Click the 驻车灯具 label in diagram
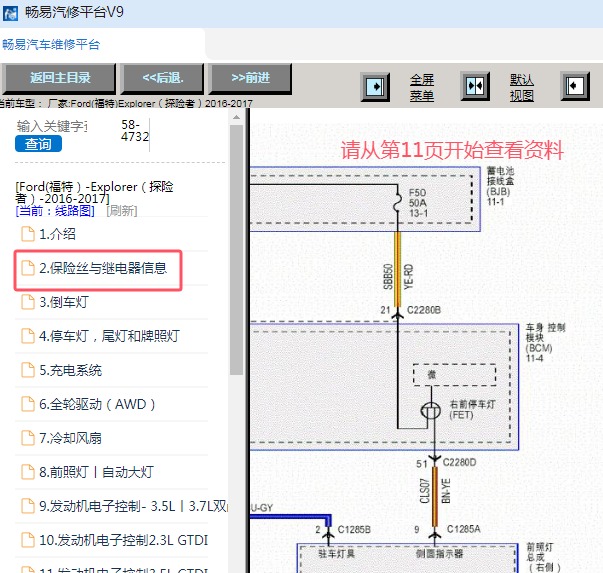603x573 pixels. click(x=336, y=554)
